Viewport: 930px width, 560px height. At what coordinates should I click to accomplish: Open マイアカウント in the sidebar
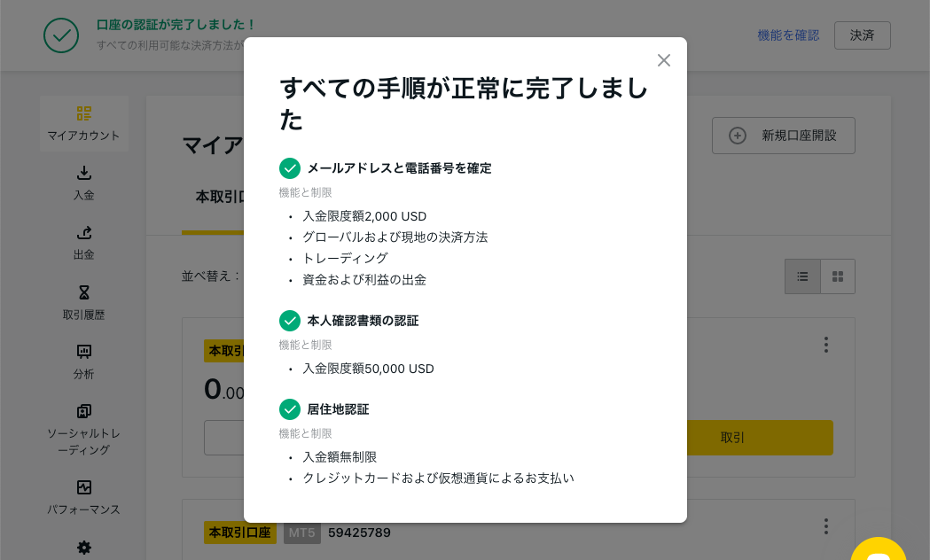coord(84,124)
